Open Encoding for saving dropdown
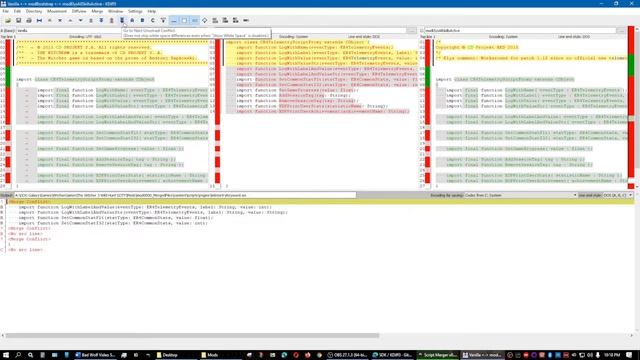This screenshot has width=640, height=360. click(521, 195)
